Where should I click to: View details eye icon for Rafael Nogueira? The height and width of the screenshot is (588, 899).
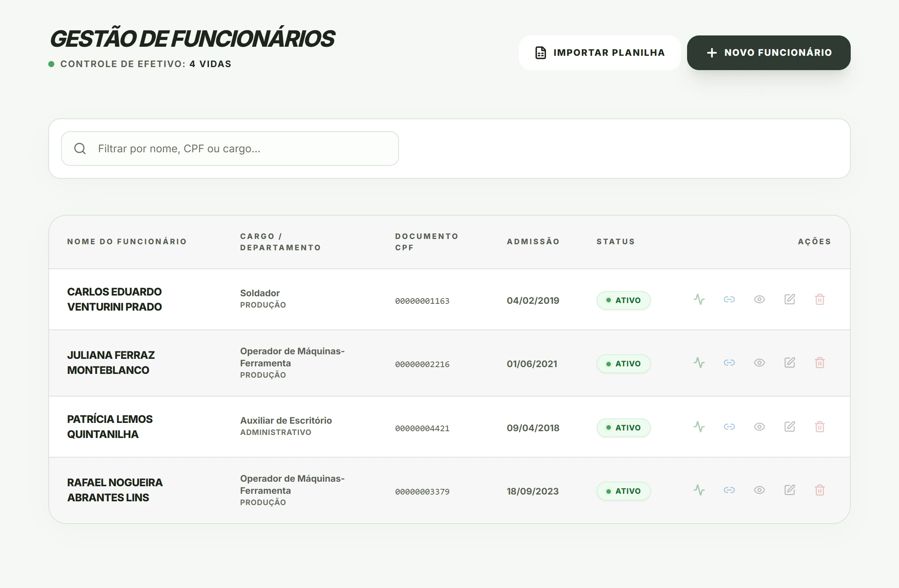[x=759, y=490]
